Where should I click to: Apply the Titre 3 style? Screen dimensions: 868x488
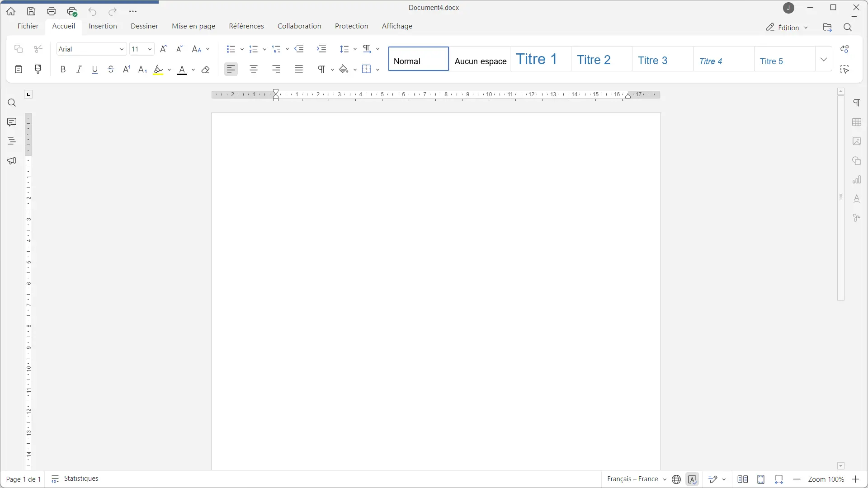tap(663, 59)
